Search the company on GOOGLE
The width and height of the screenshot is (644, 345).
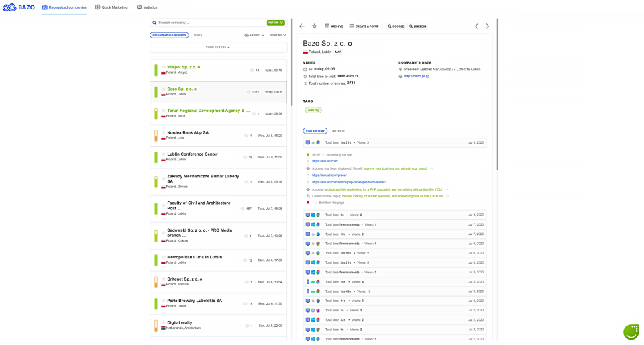click(396, 26)
